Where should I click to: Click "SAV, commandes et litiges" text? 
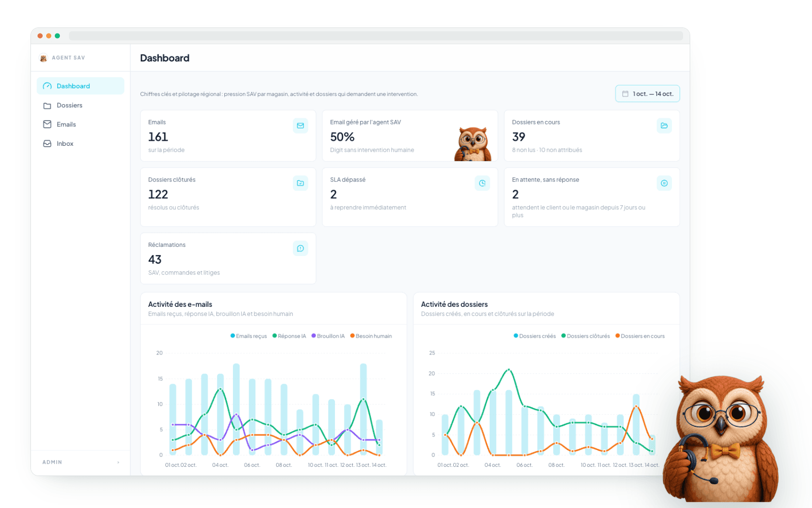point(184,273)
